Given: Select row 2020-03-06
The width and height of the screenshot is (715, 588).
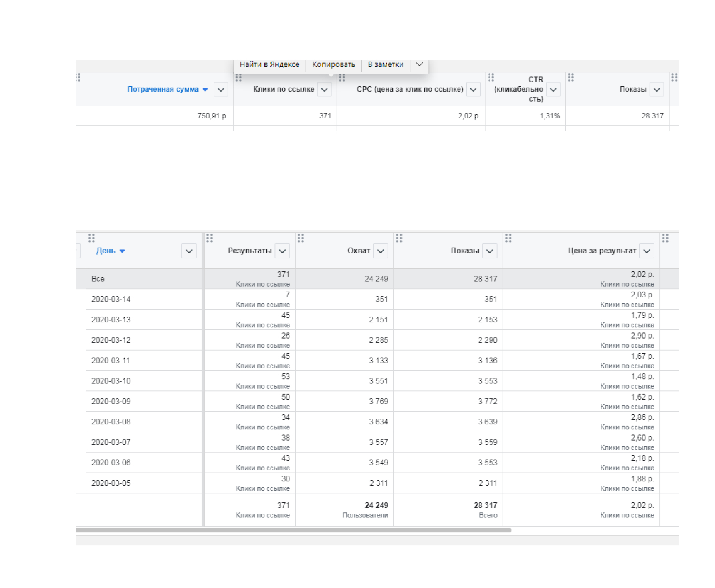Looking at the screenshot, I should pos(377,462).
